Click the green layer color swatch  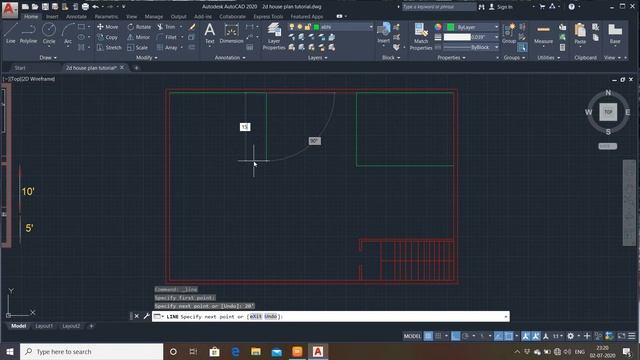point(316,27)
